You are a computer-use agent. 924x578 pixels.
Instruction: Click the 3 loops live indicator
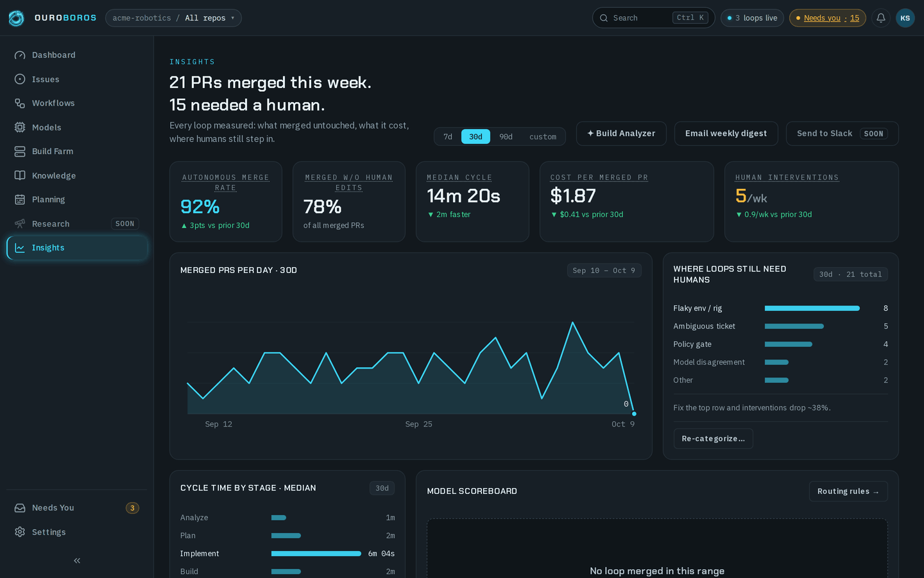752,18
